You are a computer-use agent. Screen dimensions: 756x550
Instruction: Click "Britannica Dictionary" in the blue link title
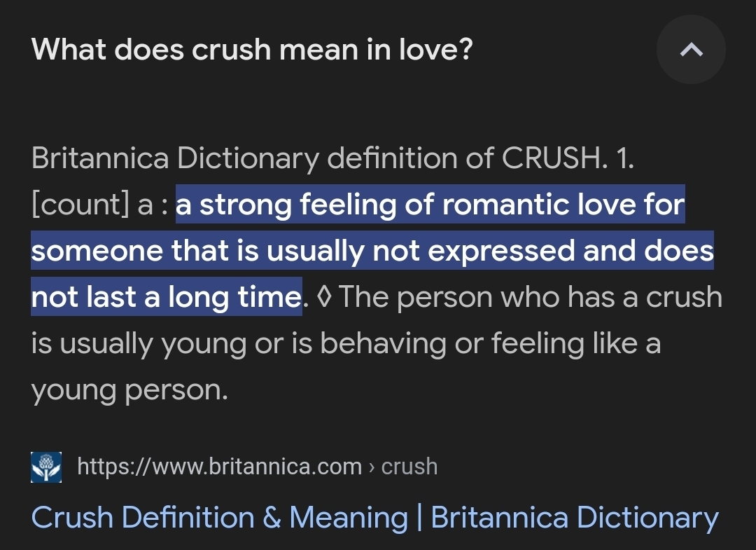(x=574, y=518)
